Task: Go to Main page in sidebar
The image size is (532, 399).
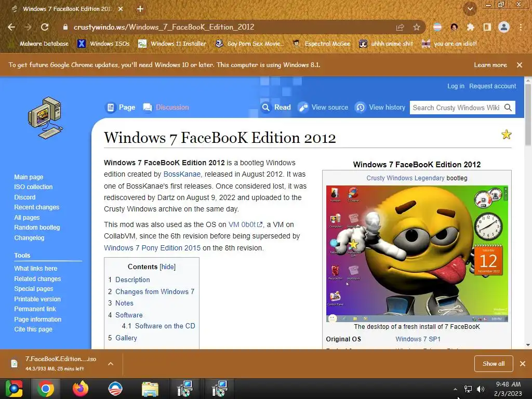Action: coord(29,177)
